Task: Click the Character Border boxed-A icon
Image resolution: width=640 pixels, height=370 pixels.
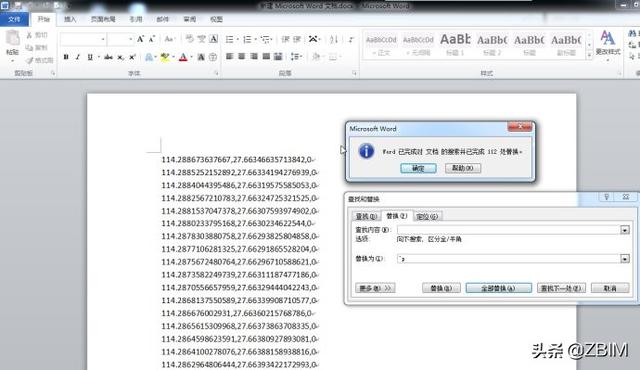Action: [213, 39]
